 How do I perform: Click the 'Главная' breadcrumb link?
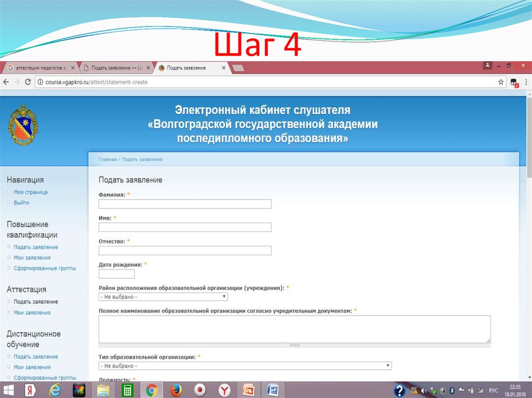[x=107, y=159]
